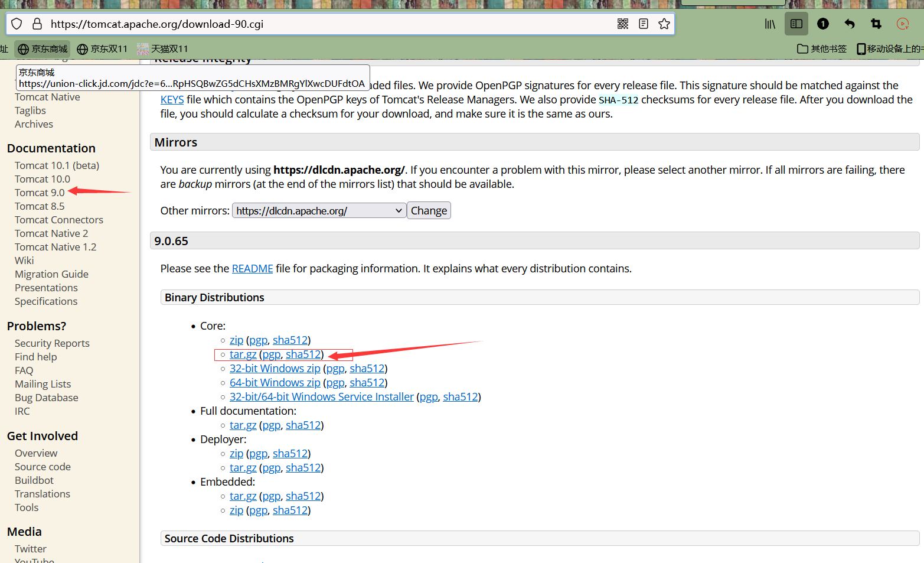Image resolution: width=924 pixels, height=563 pixels.
Task: Download the Core zip file
Action: (x=237, y=340)
